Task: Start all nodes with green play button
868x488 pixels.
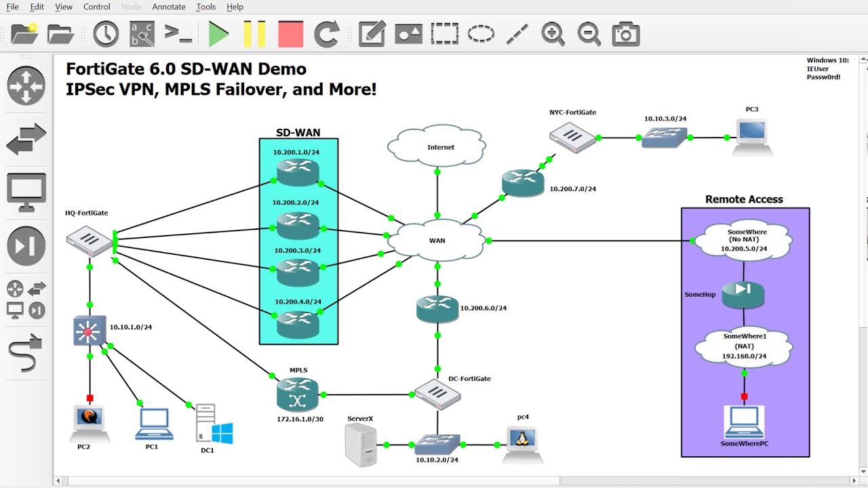Action: (x=218, y=34)
